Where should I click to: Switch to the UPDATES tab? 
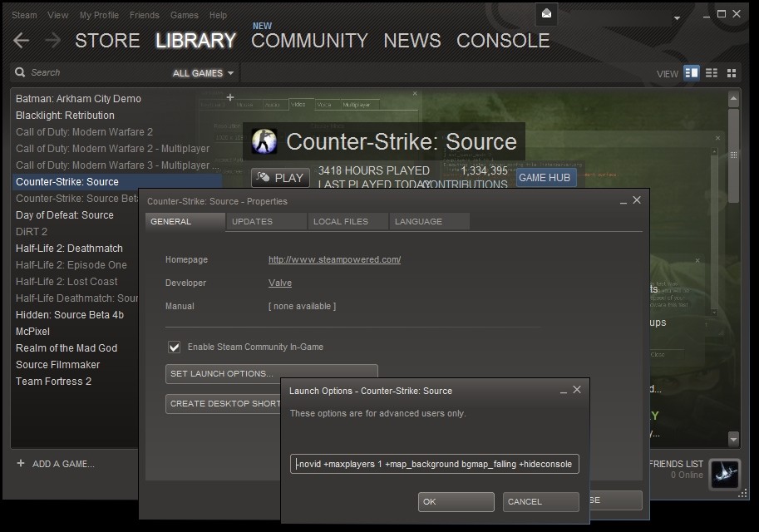coord(265,221)
